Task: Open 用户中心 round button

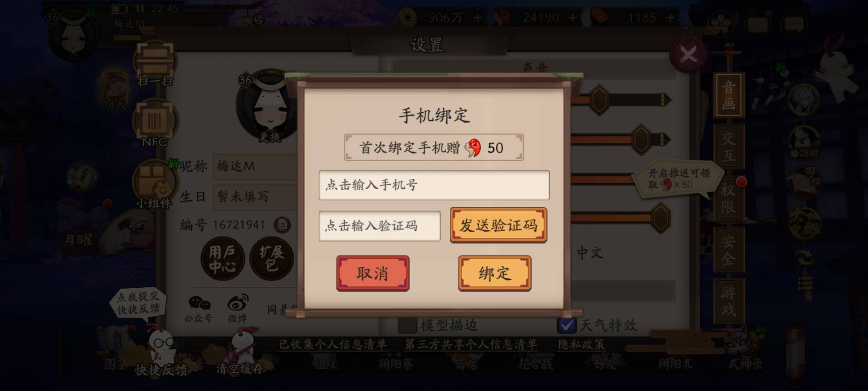Action: [222, 259]
